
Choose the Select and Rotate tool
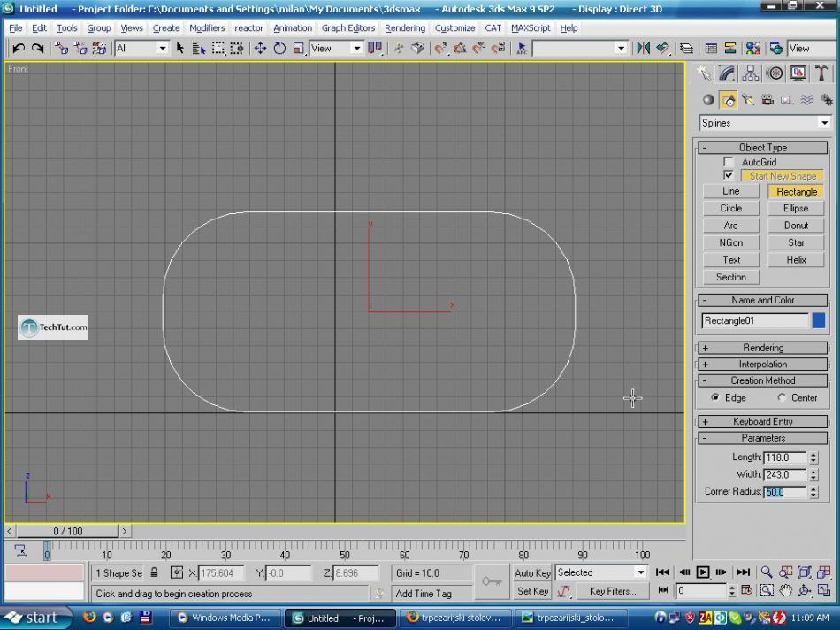pyautogui.click(x=279, y=49)
